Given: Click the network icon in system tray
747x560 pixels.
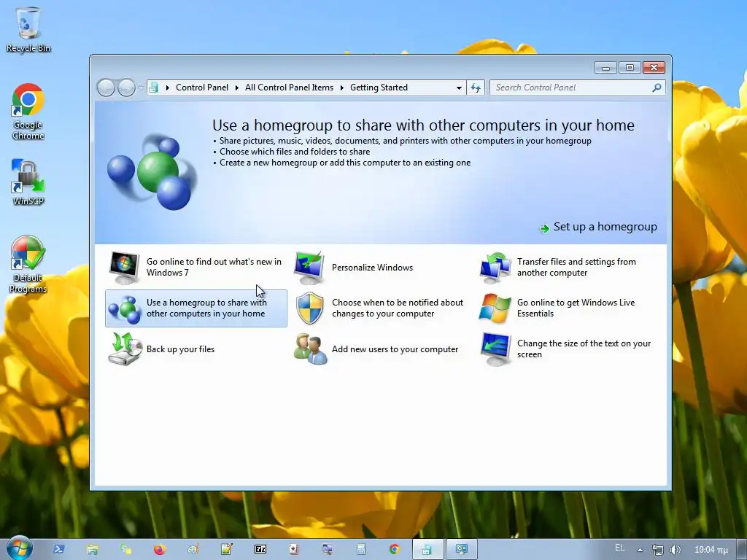Looking at the screenshot, I should pyautogui.click(x=657, y=550).
